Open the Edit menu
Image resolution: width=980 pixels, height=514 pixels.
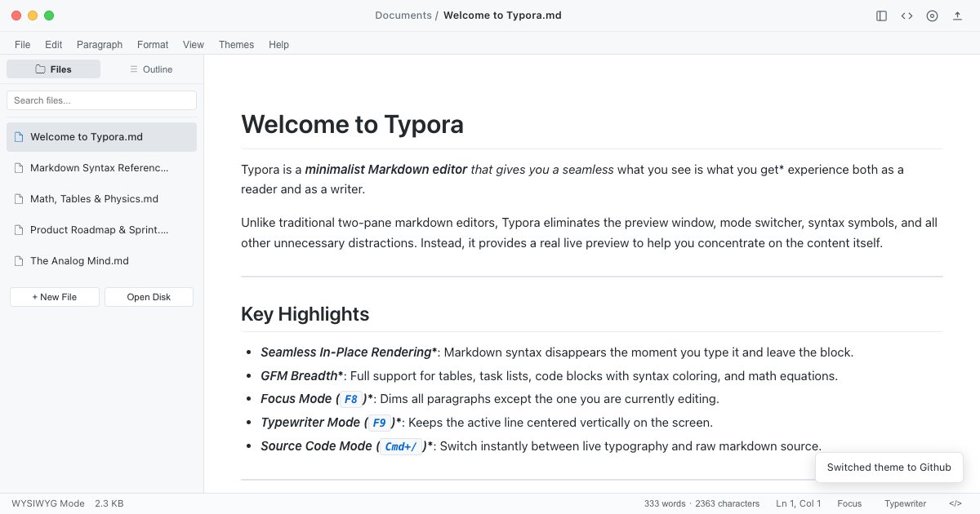click(54, 45)
